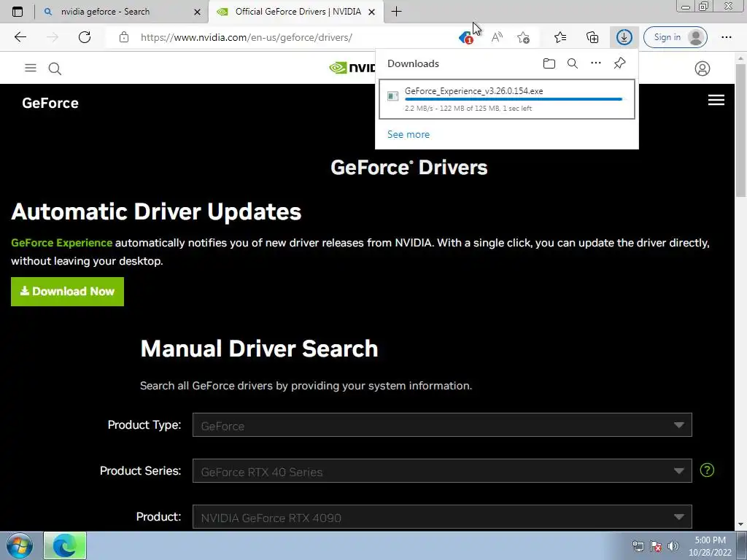Open volume speaker tray icon
The image size is (747, 560).
[673, 546]
